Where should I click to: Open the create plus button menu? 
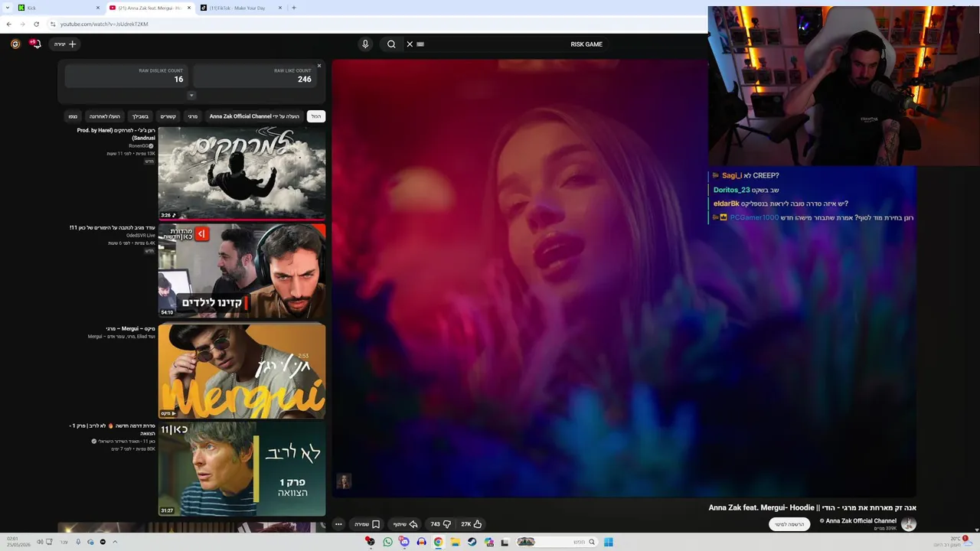pos(65,44)
